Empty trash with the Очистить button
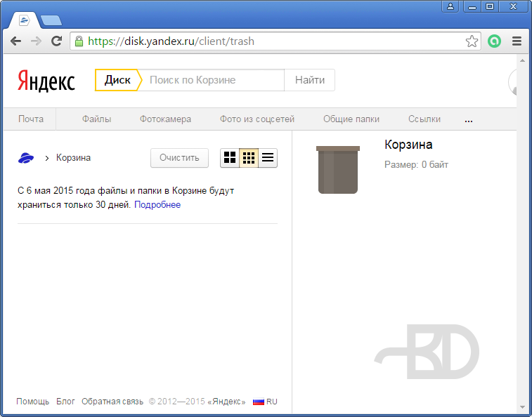 pos(179,158)
